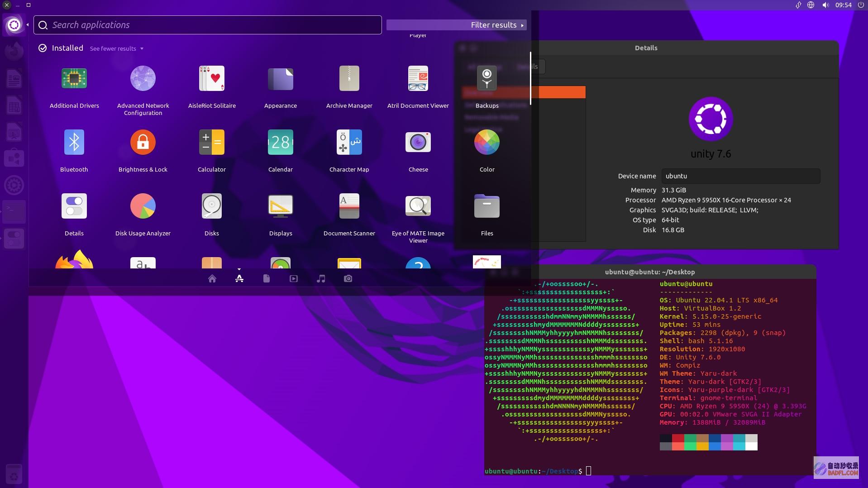The height and width of the screenshot is (488, 868).
Task: Launch the Details app
Action: [x=74, y=215]
